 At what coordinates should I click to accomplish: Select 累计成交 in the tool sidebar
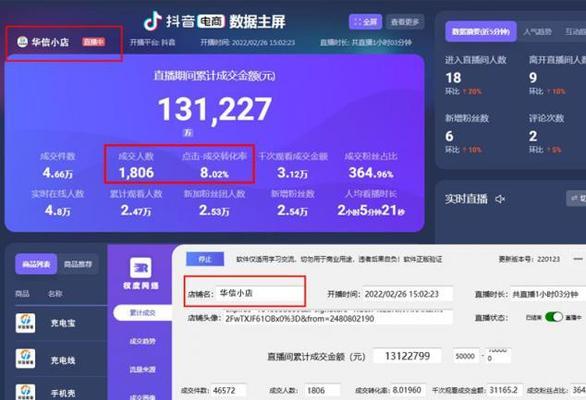point(143,313)
